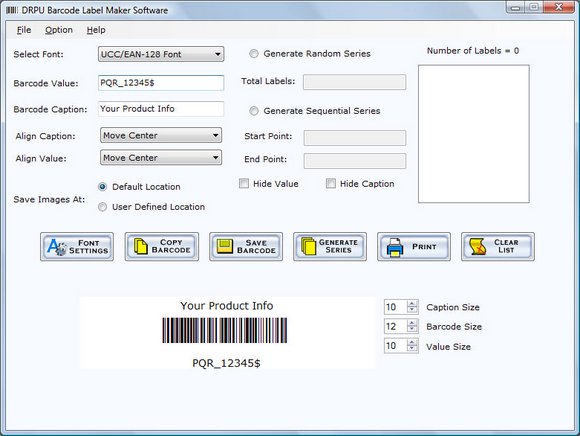Click the Clear List button

point(498,247)
